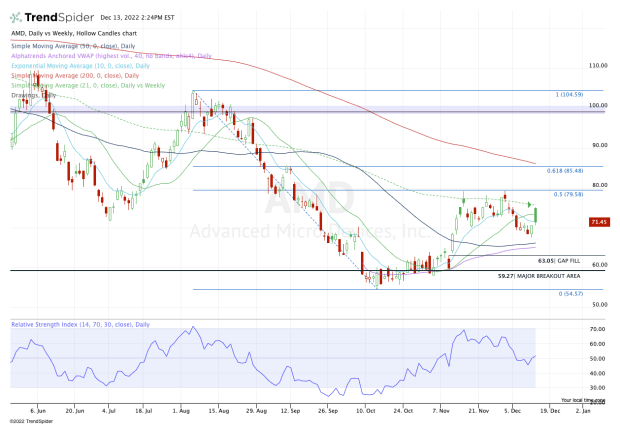The image size is (620, 426).
Task: Select the 0.5 (79.58) Fibonacci level label
Action: [567, 195]
